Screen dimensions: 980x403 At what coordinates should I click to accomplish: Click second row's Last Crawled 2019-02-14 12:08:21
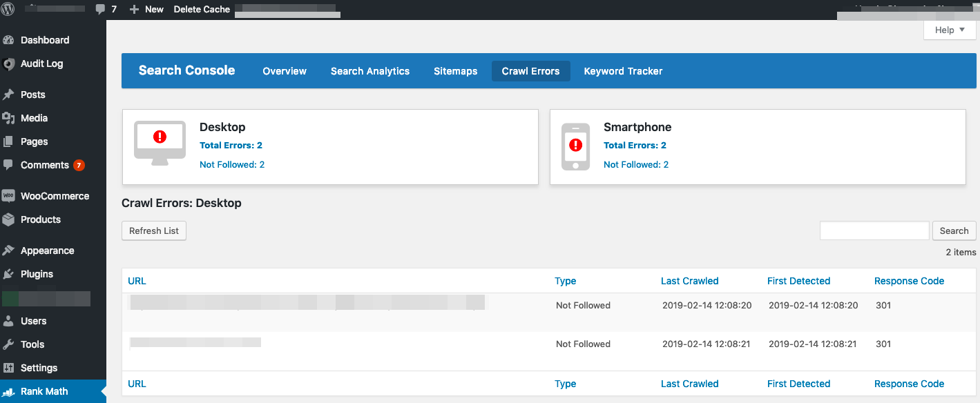point(707,344)
